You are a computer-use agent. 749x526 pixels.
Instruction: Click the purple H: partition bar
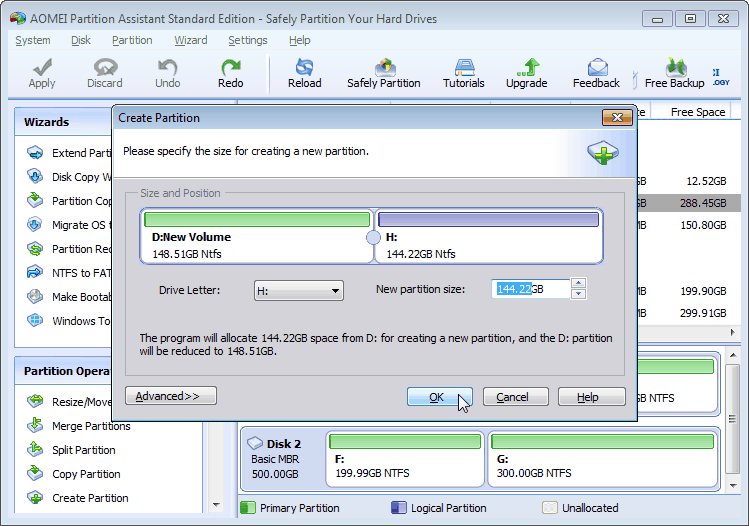[x=488, y=220]
